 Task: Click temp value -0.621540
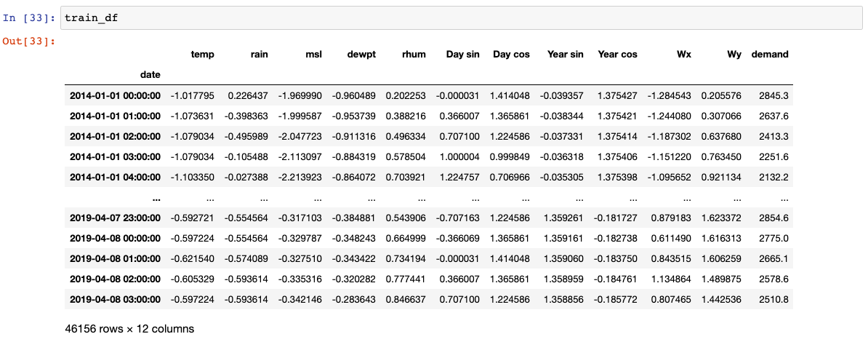pos(193,259)
